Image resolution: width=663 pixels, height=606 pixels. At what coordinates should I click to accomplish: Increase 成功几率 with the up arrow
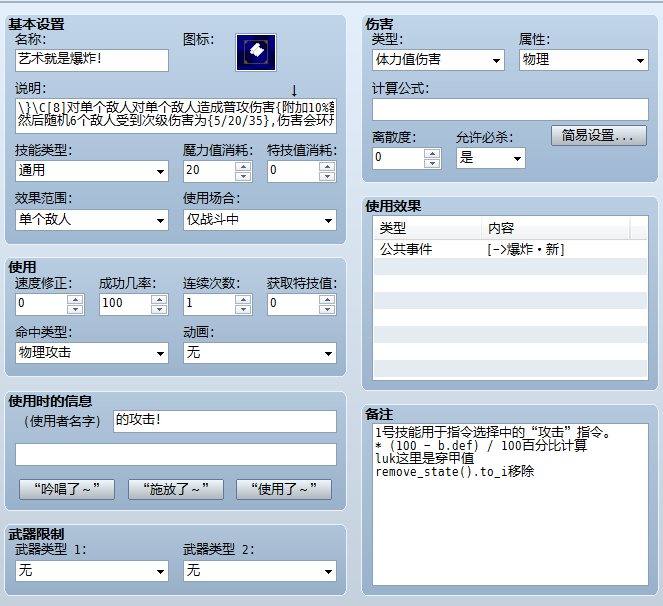pyautogui.click(x=159, y=299)
